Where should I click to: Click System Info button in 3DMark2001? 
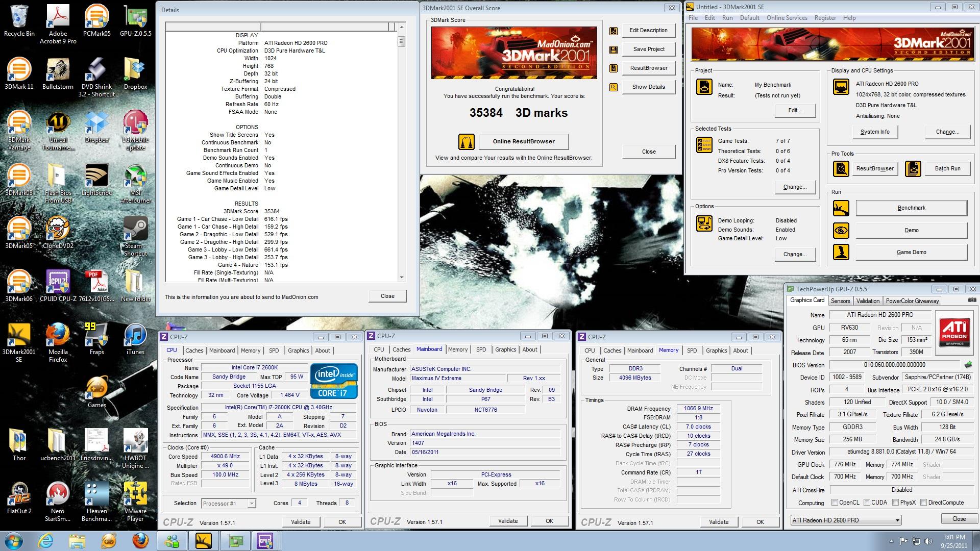(874, 132)
